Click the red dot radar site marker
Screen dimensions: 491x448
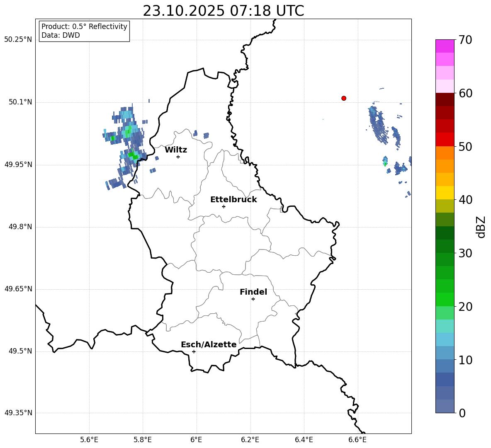coord(344,98)
